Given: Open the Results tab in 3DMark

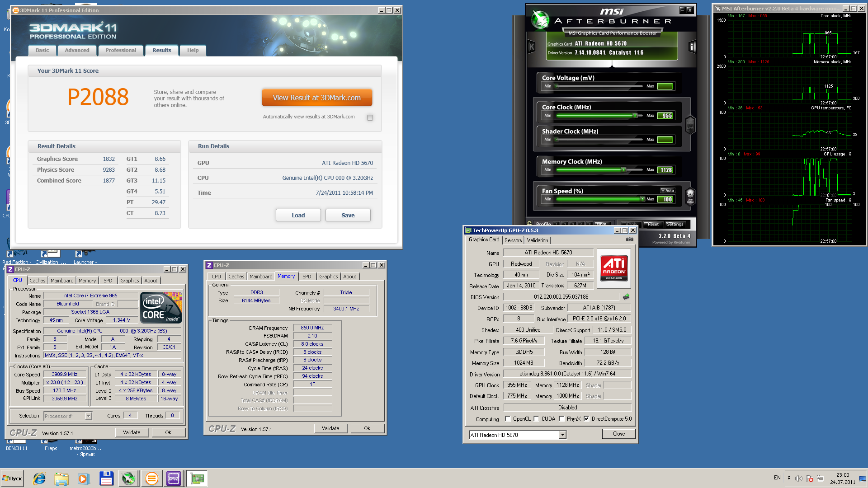Looking at the screenshot, I should point(161,50).
